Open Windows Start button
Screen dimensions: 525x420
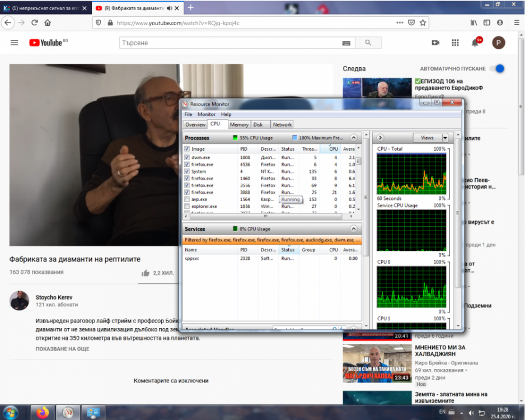(x=10, y=412)
